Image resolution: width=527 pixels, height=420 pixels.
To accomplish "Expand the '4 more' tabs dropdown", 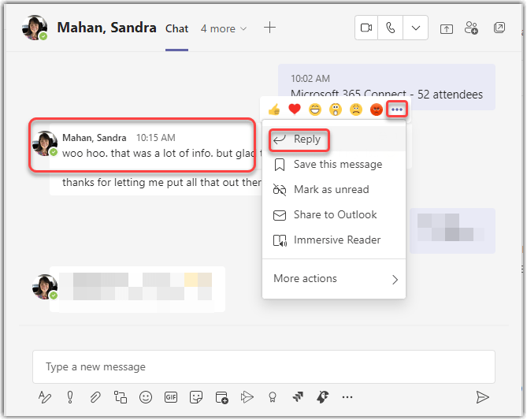I will click(224, 28).
